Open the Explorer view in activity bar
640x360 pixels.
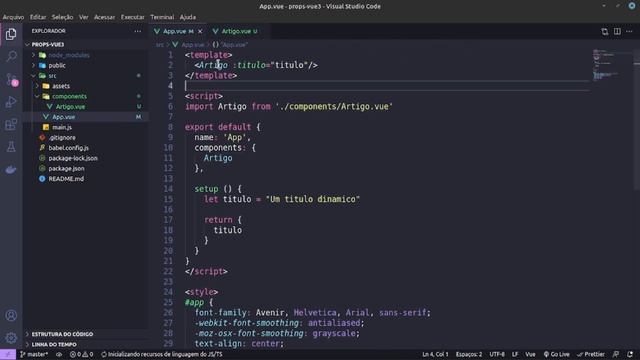(11, 34)
